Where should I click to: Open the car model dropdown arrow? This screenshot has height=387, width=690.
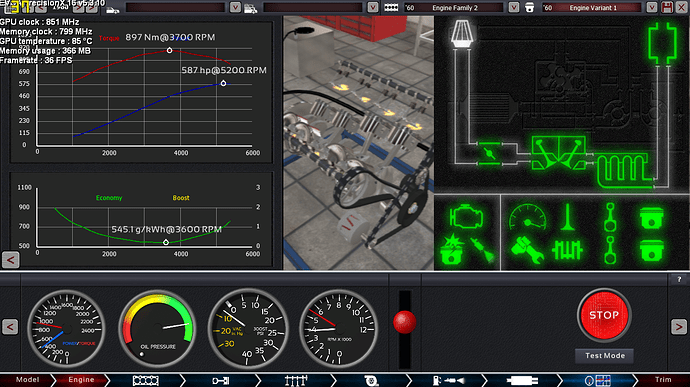235,7
